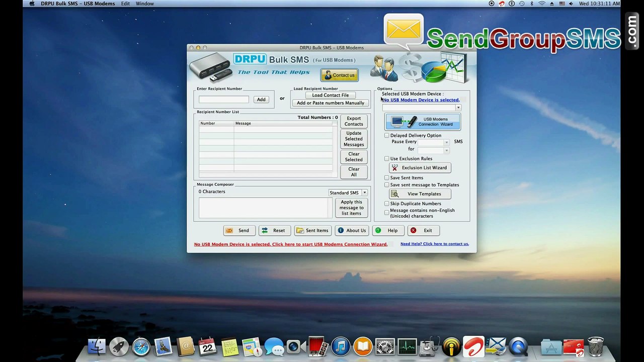The width and height of the screenshot is (644, 362).
Task: Open iBooks from the Dock
Action: click(x=362, y=347)
